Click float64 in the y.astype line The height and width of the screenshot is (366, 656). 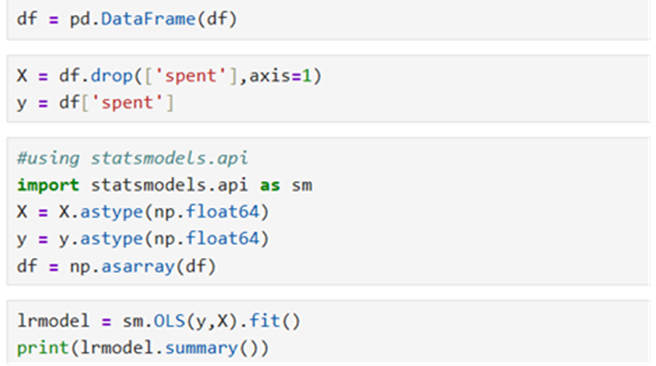[x=223, y=239]
